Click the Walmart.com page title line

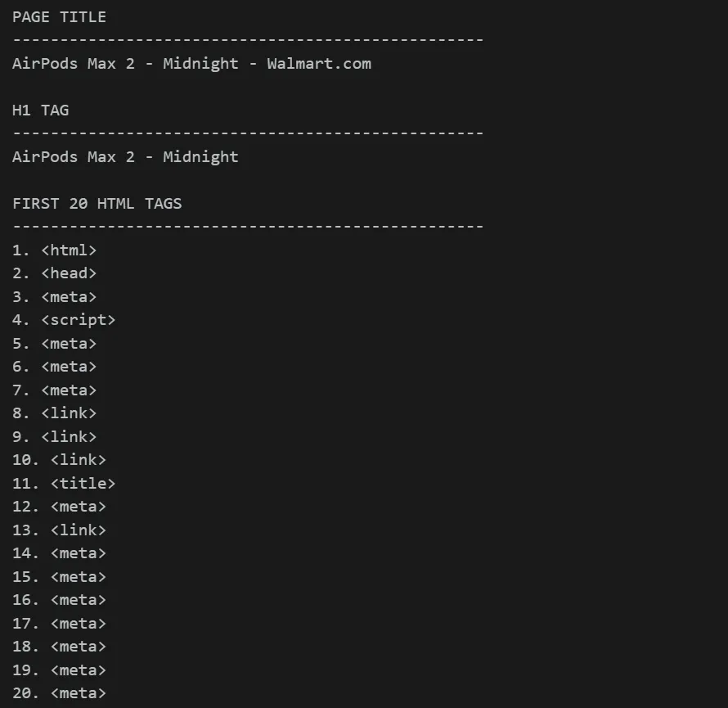click(x=191, y=64)
